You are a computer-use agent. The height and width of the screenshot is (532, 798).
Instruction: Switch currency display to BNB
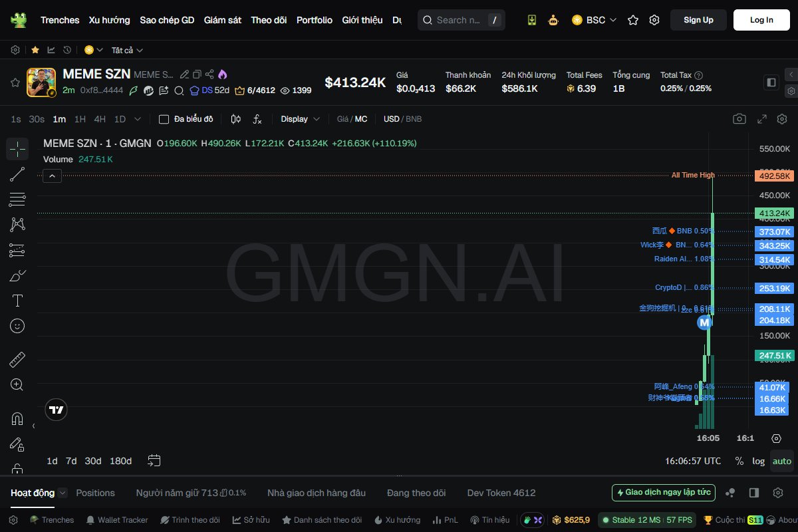(x=414, y=119)
